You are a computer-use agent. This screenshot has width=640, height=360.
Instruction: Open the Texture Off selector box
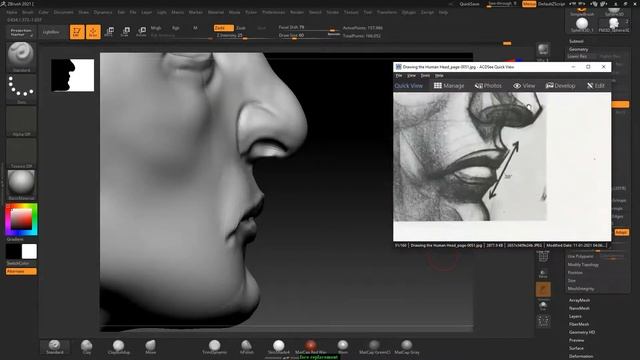pyautogui.click(x=21, y=153)
